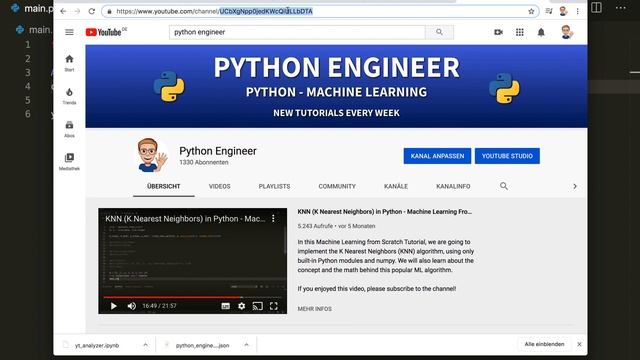Play the KNN video
The height and width of the screenshot is (360, 640).
113,306
